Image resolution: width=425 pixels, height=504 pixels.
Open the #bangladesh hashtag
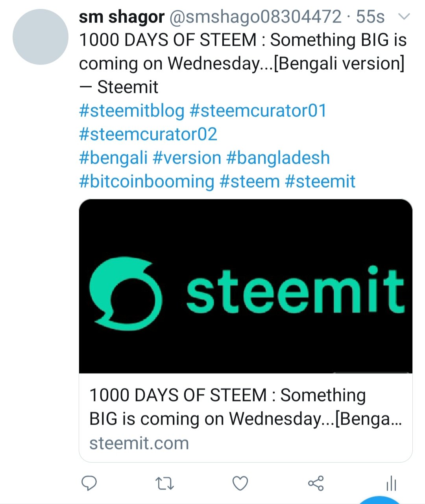point(278,158)
